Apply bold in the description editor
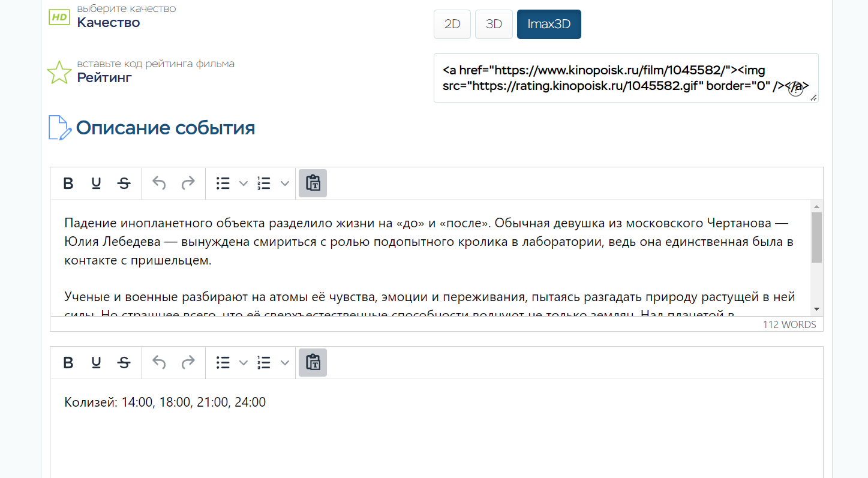 coord(68,184)
